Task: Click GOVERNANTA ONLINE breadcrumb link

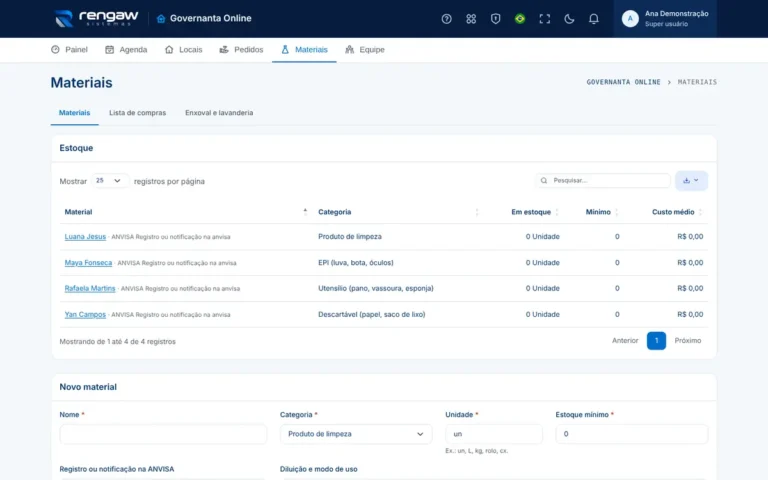Action: pyautogui.click(x=624, y=82)
